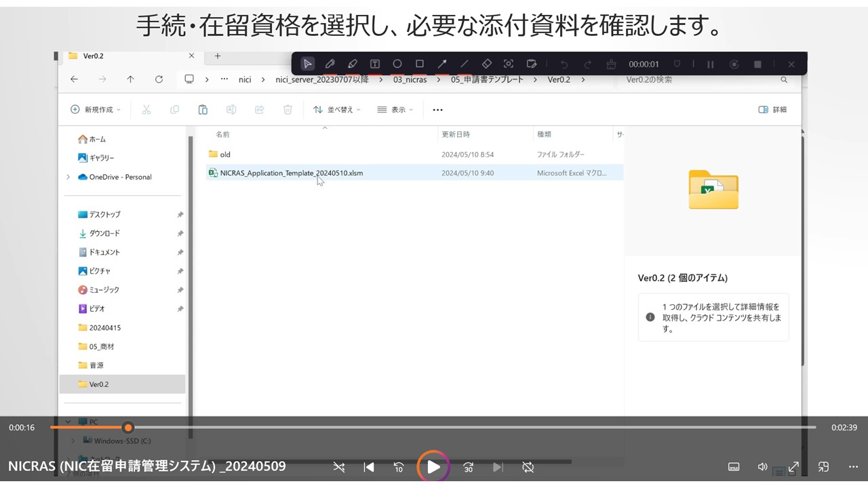Switch to the mini player view

tap(823, 467)
